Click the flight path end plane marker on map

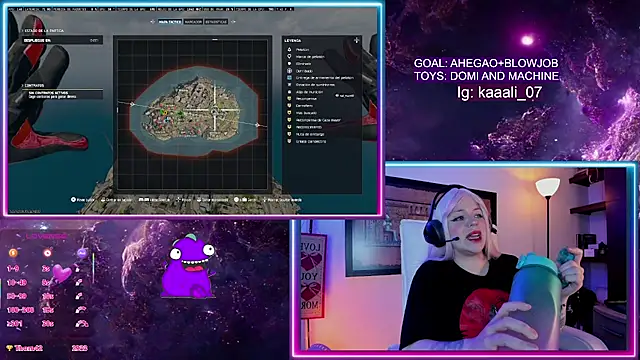257,125
